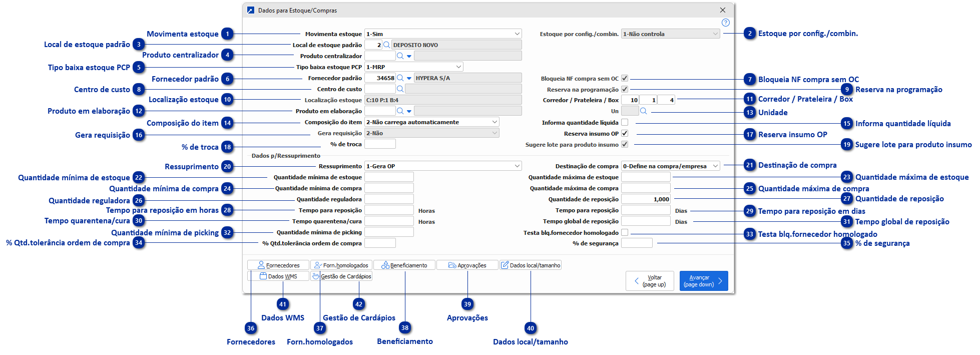Expand the Movimenta estoque dropdown
The height and width of the screenshot is (355, 980).
tap(517, 34)
